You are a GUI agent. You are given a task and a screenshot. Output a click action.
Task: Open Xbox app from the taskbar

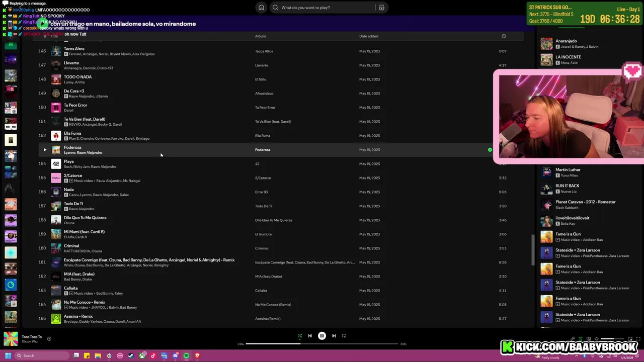[x=142, y=356]
